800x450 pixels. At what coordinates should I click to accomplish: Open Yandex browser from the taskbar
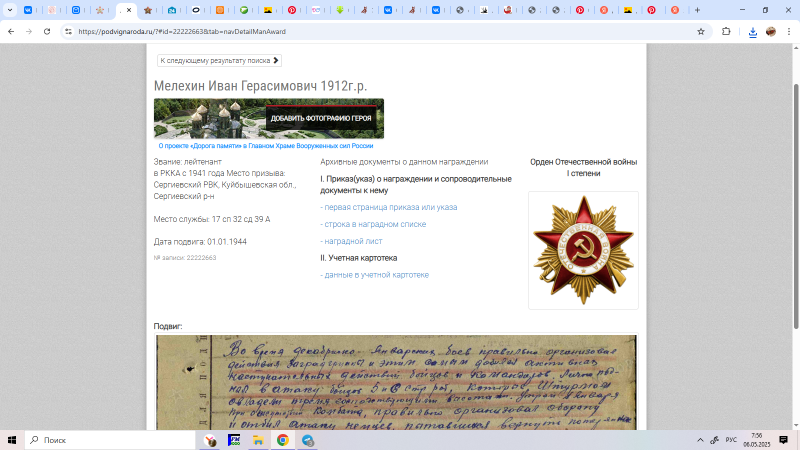(x=210, y=440)
